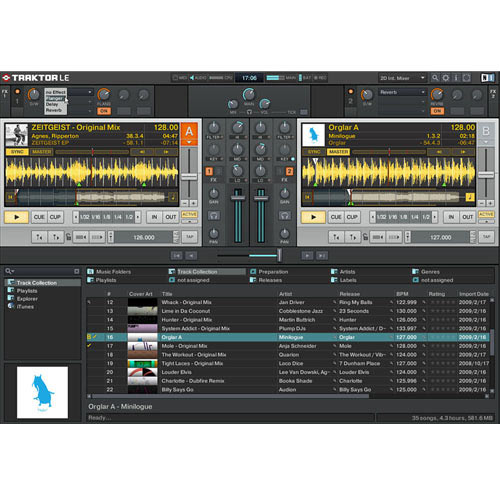Toggle fullscreen icon in header
This screenshot has height=500, width=500.
467,78
